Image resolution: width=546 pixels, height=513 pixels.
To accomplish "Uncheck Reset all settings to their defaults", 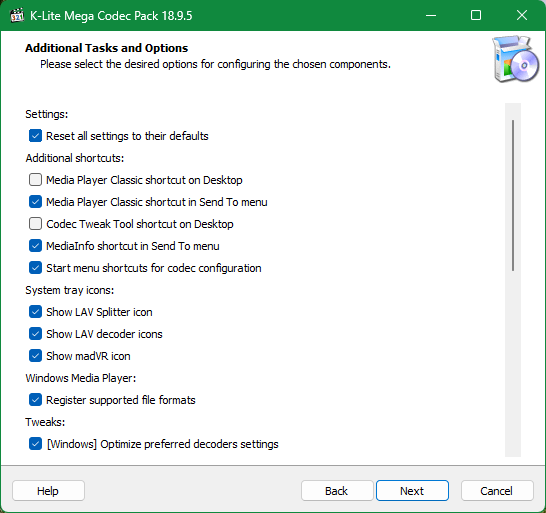I will tap(35, 136).
